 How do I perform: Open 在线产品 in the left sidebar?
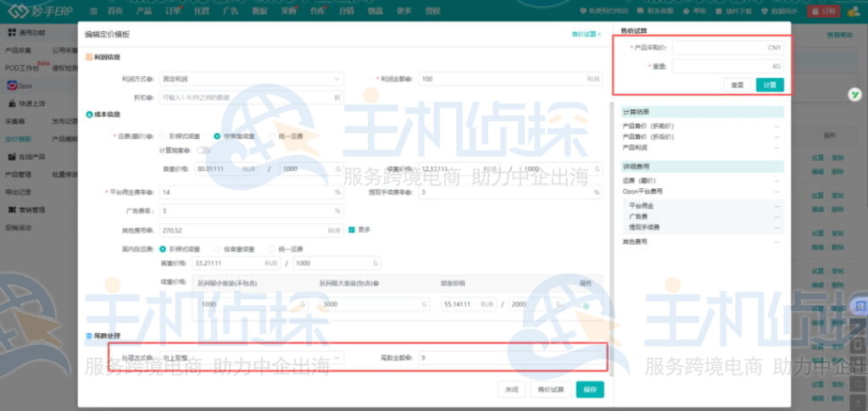pyautogui.click(x=26, y=157)
